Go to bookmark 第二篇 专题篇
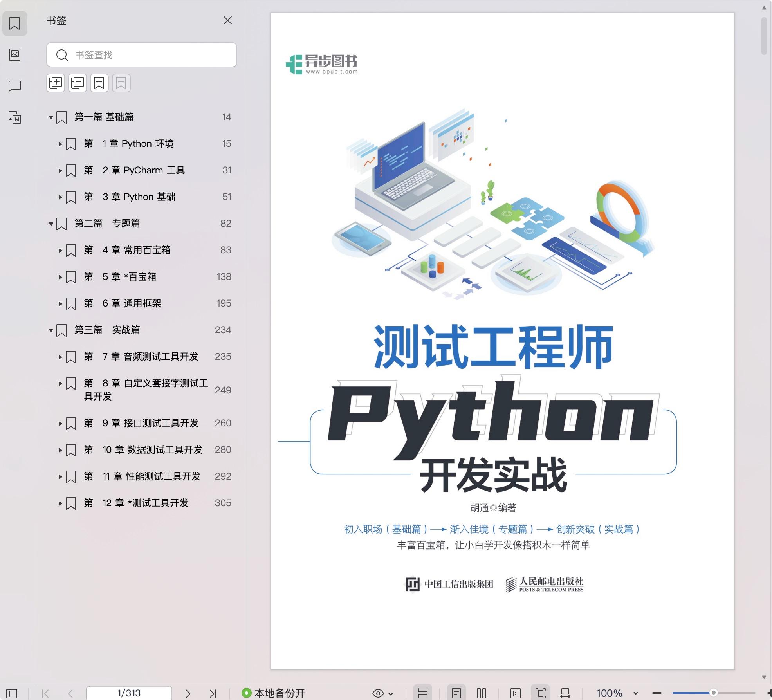This screenshot has width=772, height=700. pos(107,223)
